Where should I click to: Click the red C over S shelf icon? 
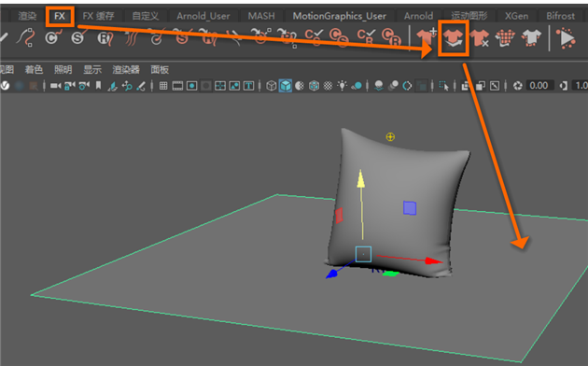pyautogui.click(x=339, y=37)
